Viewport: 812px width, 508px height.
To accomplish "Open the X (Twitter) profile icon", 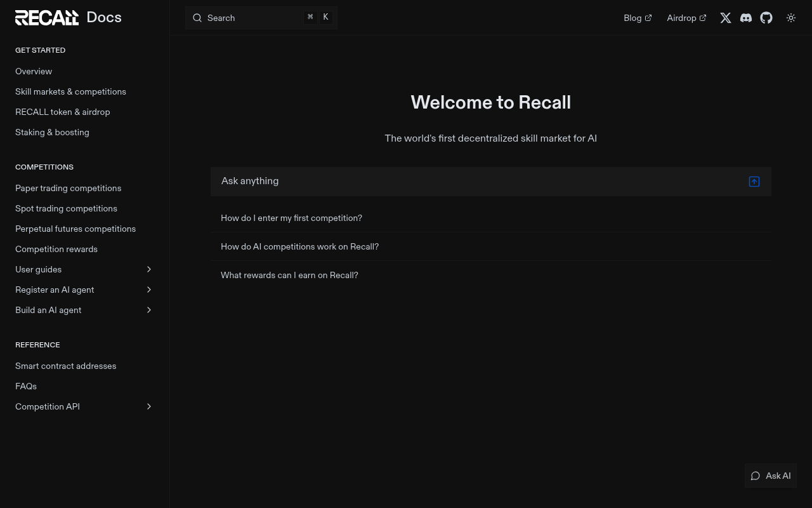I will pyautogui.click(x=726, y=18).
